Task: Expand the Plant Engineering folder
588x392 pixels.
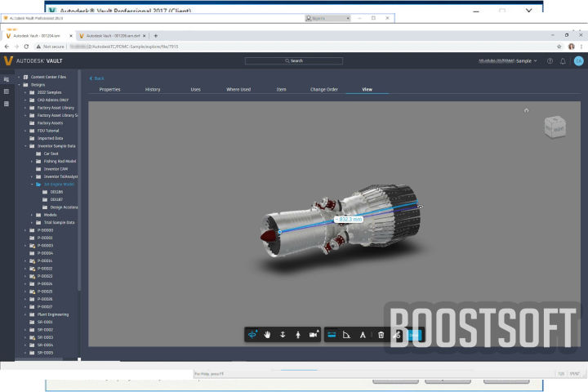Action: point(25,314)
